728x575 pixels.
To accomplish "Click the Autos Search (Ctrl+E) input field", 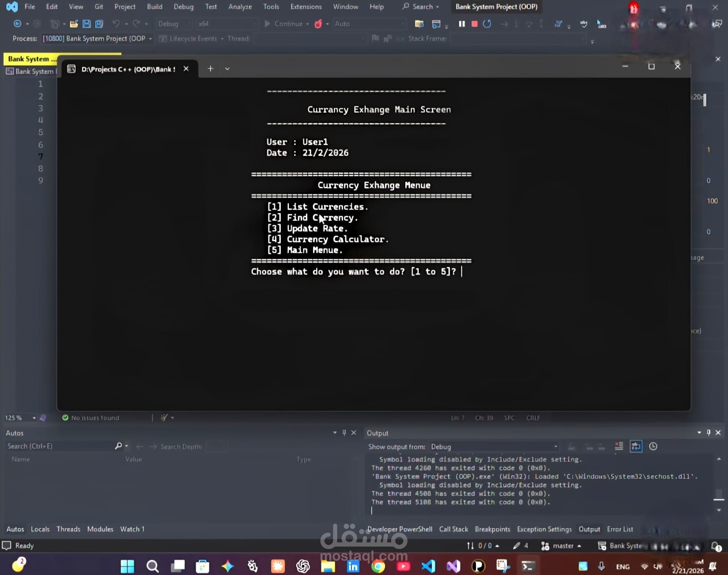I will pos(59,446).
